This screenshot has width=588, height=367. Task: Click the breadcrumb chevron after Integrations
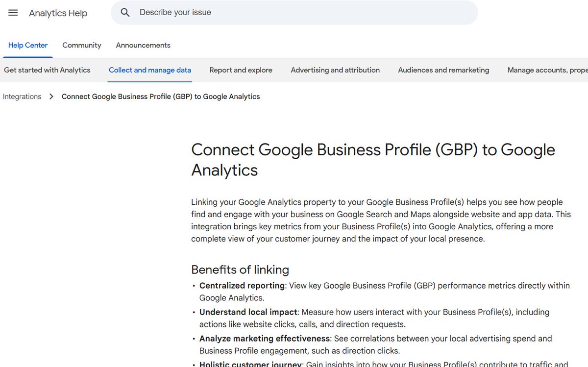coord(51,97)
